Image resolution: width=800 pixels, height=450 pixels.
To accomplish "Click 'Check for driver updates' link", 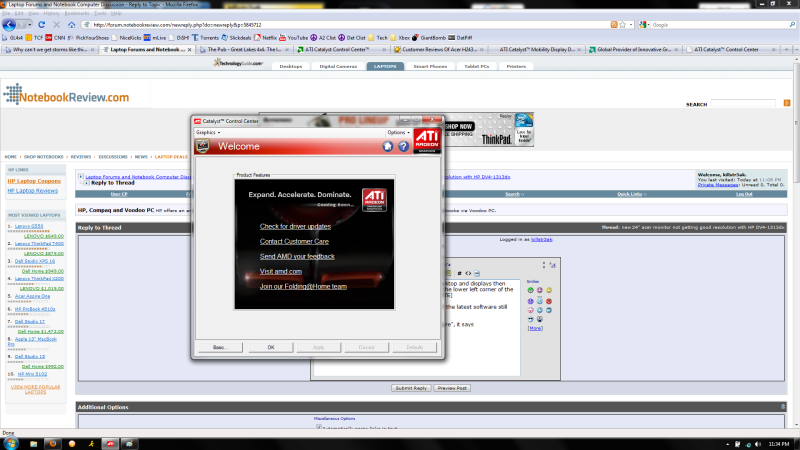I will [x=295, y=226].
